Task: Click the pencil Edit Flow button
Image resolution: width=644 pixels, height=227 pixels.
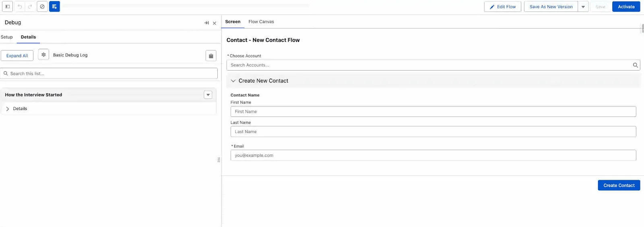Action: pyautogui.click(x=502, y=6)
